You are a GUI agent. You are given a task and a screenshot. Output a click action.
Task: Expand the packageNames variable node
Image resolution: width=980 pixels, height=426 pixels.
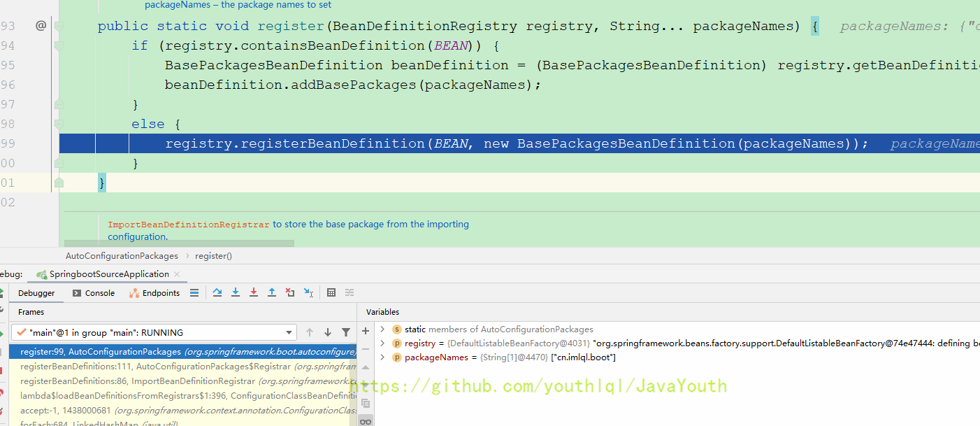tap(382, 357)
